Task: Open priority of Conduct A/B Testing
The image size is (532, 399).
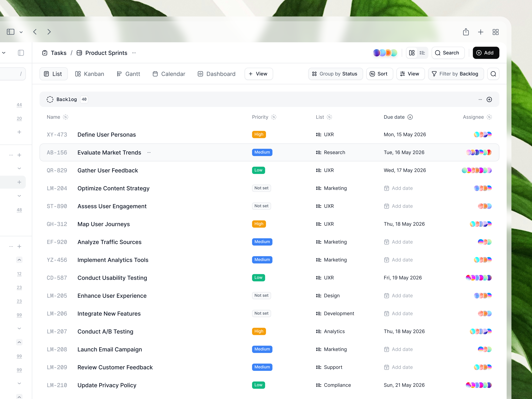Action: click(259, 331)
